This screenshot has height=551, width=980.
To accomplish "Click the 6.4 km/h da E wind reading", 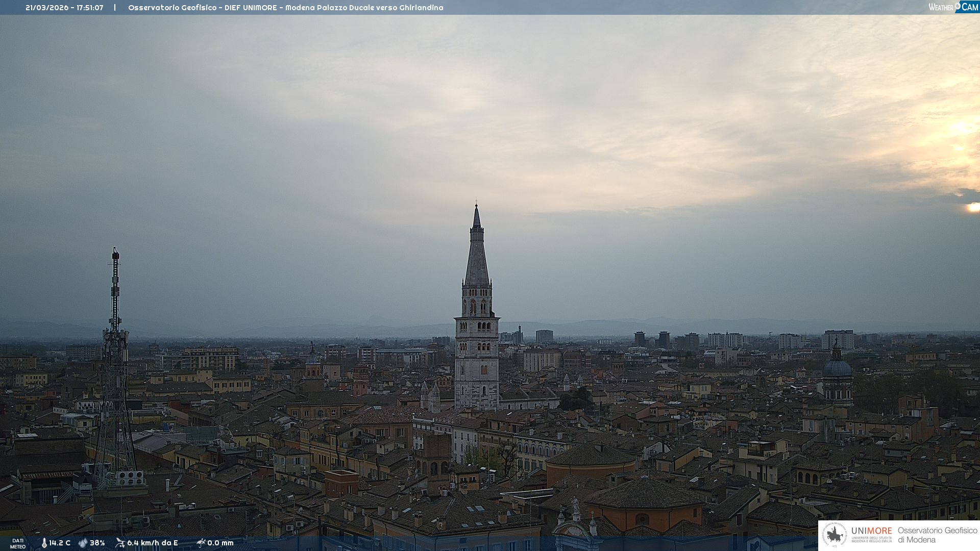I will [x=153, y=543].
